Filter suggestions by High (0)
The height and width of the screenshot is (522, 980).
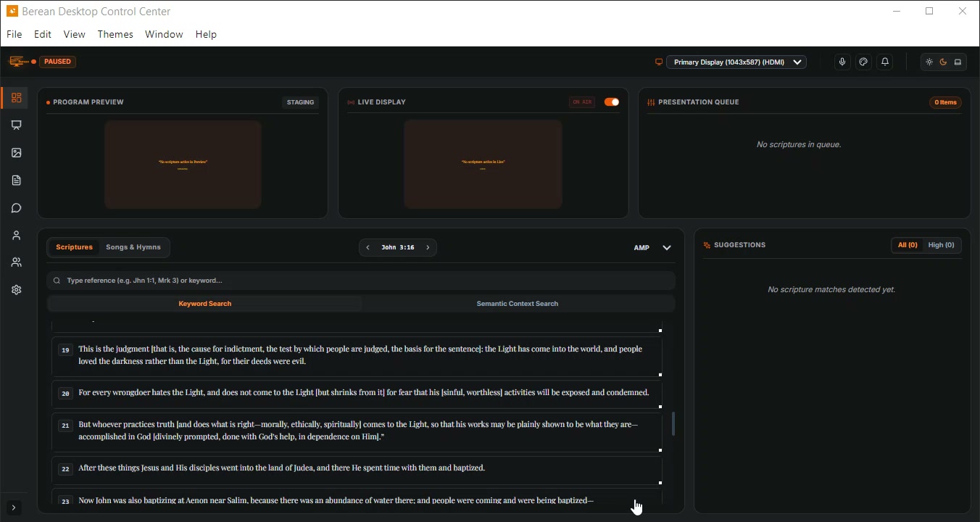click(942, 245)
